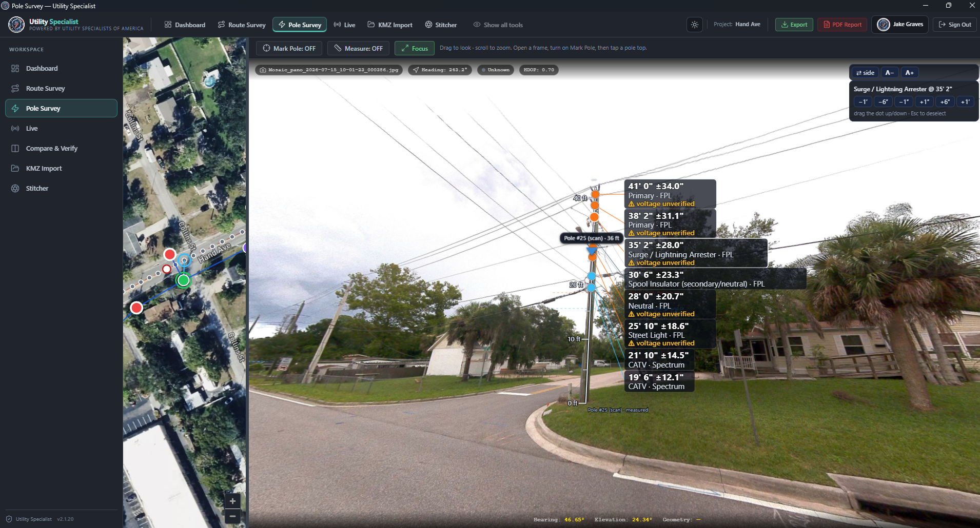
Task: Open Compare & Verify in the sidebar
Action: pos(61,148)
